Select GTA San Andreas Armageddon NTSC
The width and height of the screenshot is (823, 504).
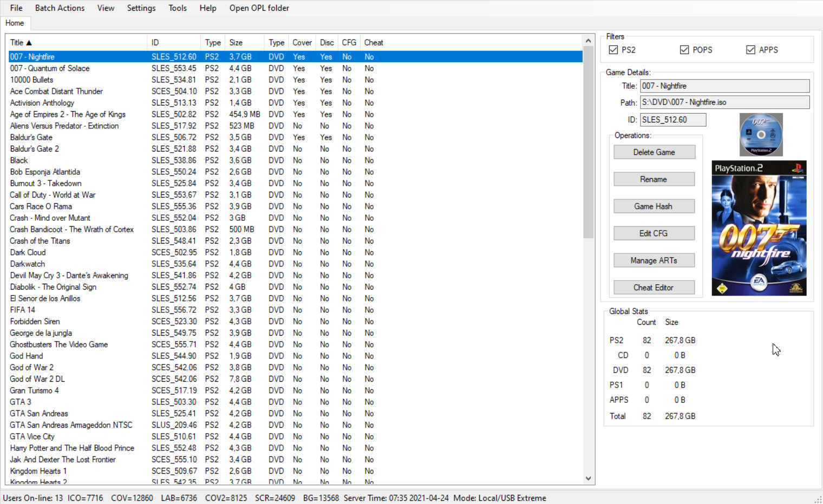point(295,425)
